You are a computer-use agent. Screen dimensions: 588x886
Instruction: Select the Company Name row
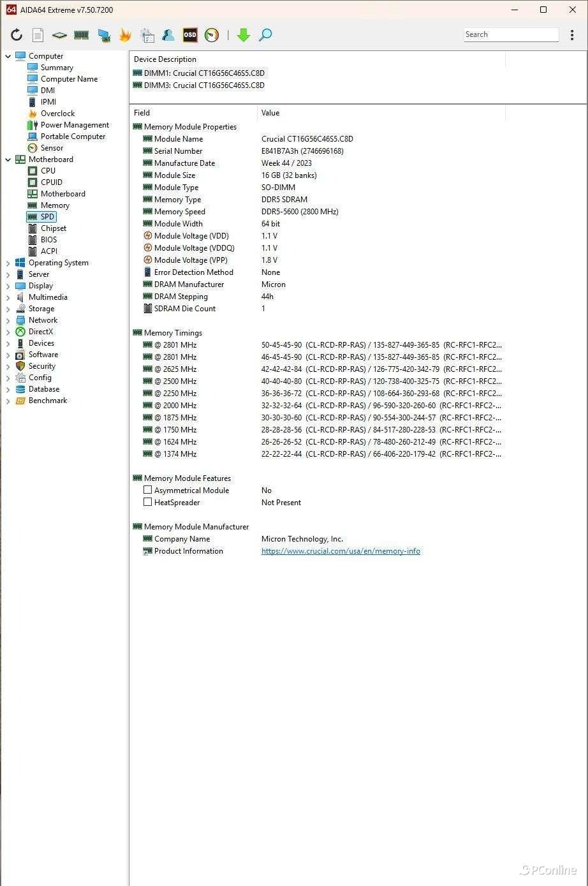[318, 539]
